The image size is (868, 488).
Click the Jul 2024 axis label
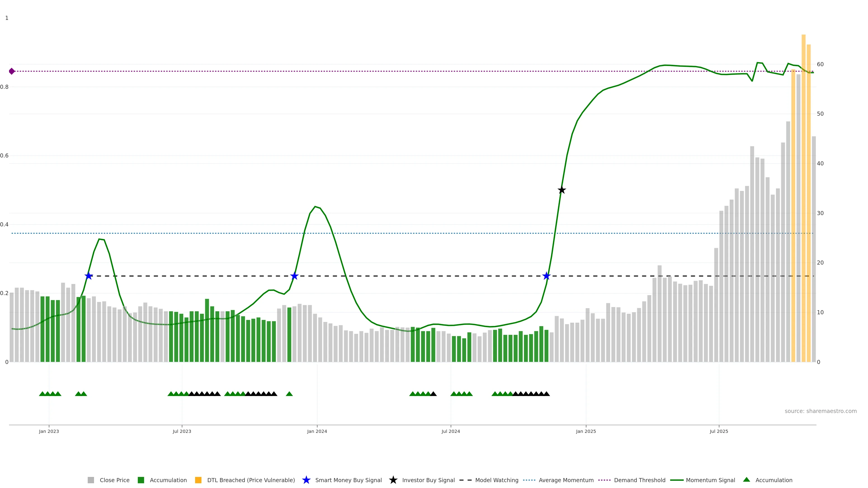pos(451,431)
